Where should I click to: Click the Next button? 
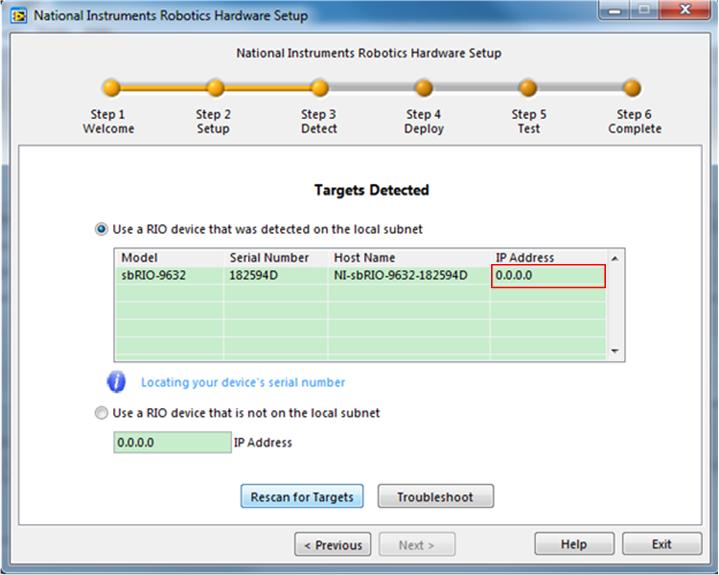pos(417,545)
